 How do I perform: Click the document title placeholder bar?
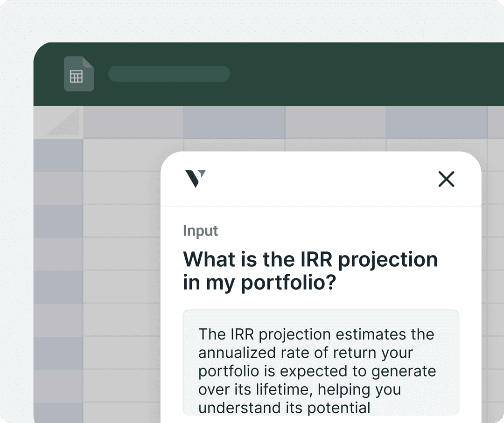pos(169,74)
